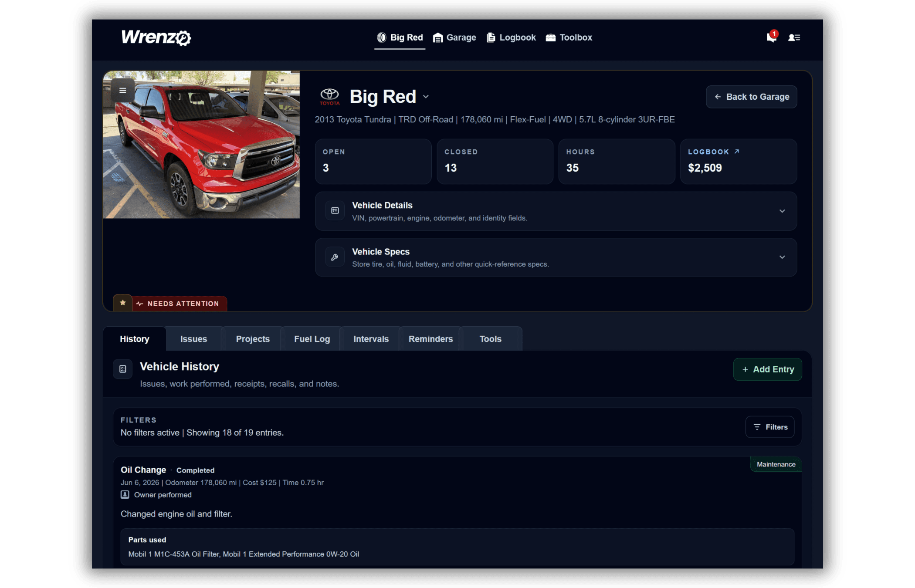
Task: Switch to the Projects tab
Action: [253, 339]
